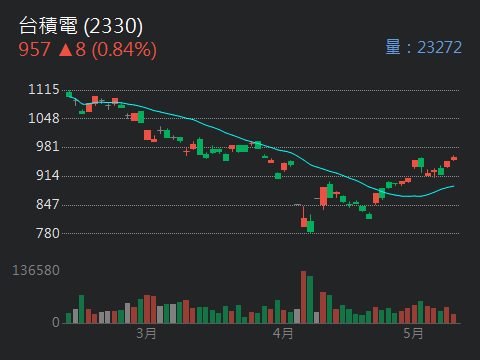The width and height of the screenshot is (480, 360).
Task: Click the 780 price axis label
Action: click(48, 233)
